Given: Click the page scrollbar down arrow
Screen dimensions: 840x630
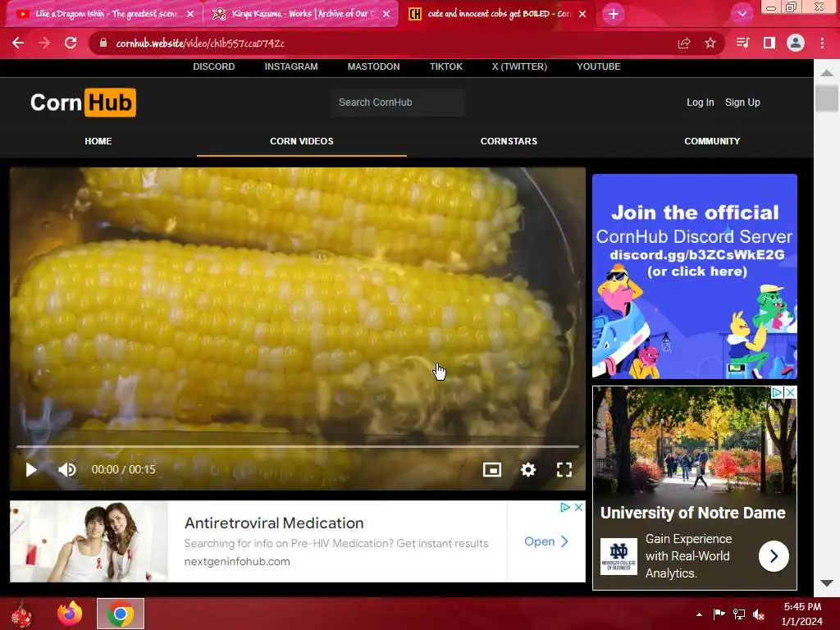Looking at the screenshot, I should click(827, 583).
